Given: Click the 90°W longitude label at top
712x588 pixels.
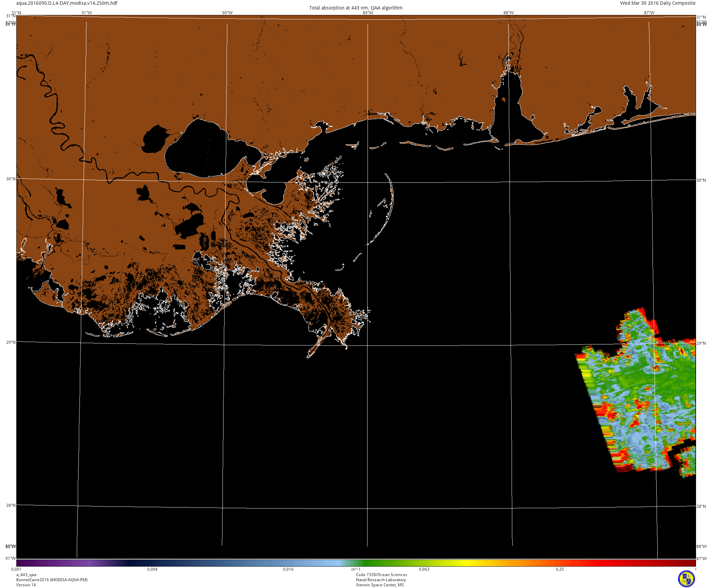Looking at the screenshot, I should 227,13.
